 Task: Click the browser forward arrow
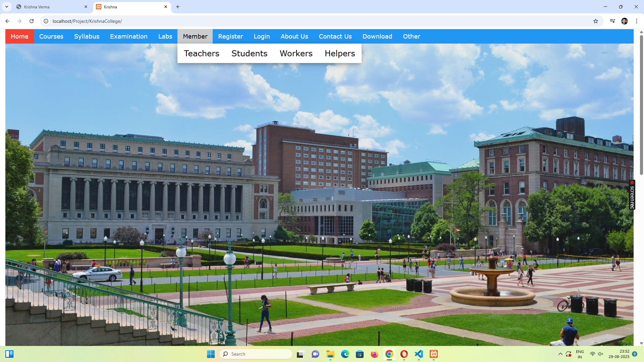(x=19, y=21)
